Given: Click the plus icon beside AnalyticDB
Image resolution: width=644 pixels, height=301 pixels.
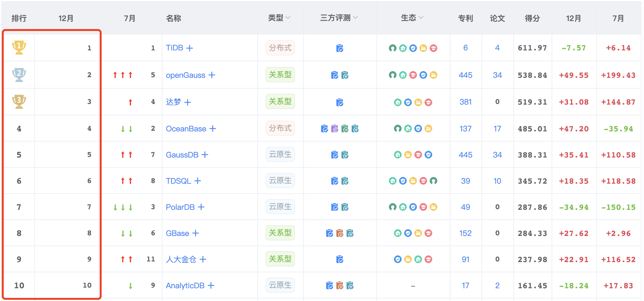Looking at the screenshot, I should (211, 285).
